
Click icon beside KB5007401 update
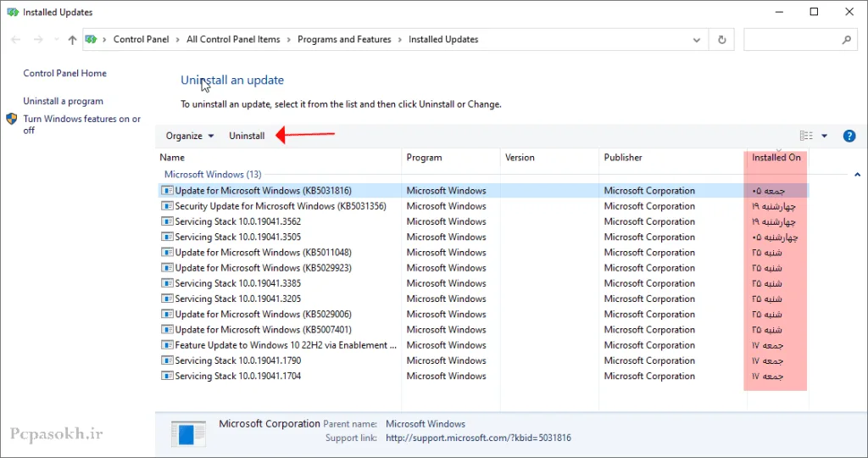point(167,330)
